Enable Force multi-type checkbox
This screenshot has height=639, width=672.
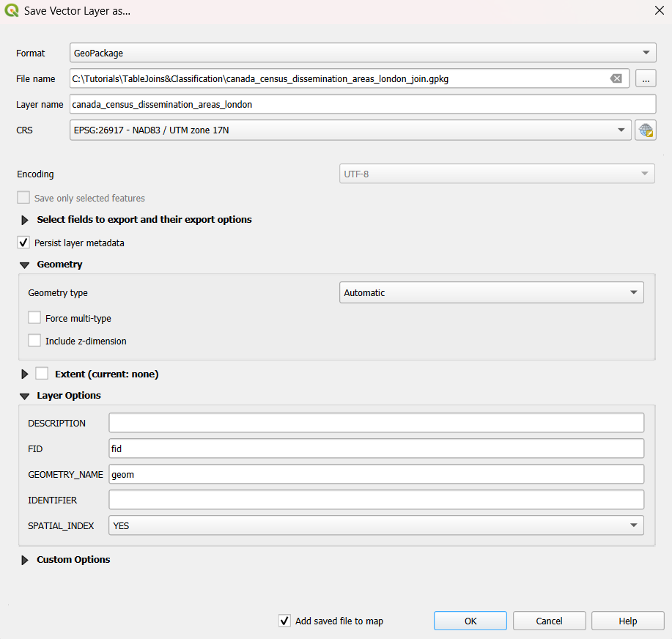click(34, 317)
